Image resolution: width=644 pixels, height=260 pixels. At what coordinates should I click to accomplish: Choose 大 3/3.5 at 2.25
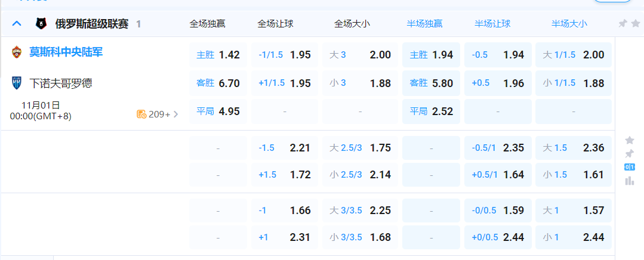point(360,211)
